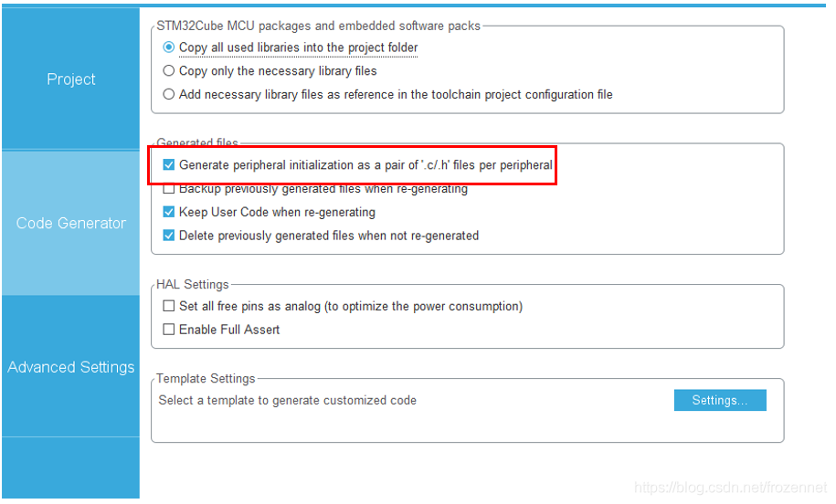This screenshot has width=836, height=504.
Task: Toggle 'Generate peripheral initialization' checkbox
Action: coord(168,165)
